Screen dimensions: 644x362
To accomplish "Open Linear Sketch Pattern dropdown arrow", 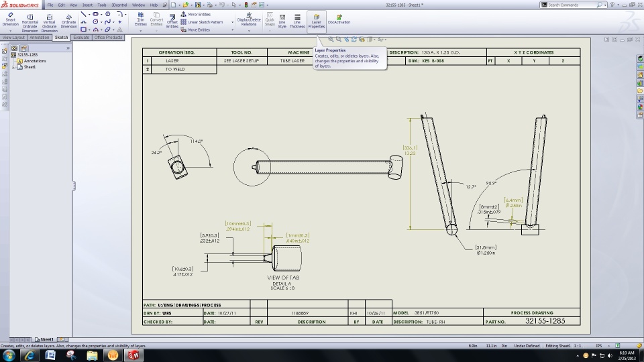I will tap(233, 22).
